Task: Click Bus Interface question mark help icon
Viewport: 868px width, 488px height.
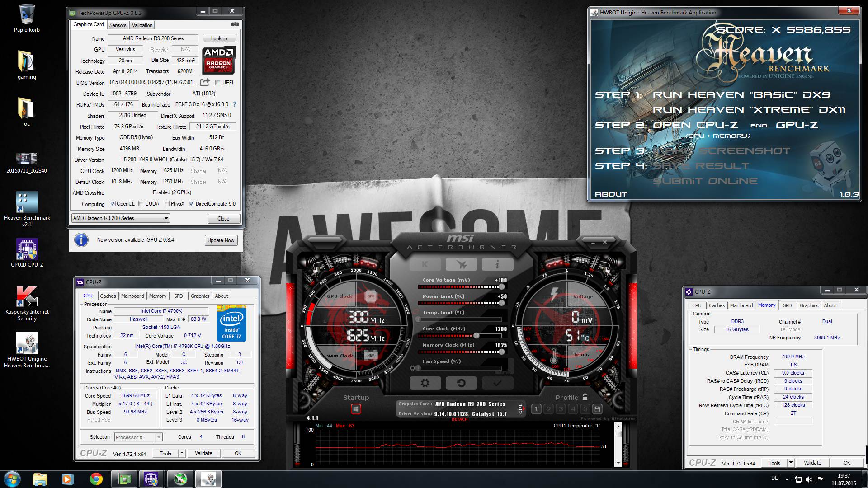Action: (x=234, y=104)
